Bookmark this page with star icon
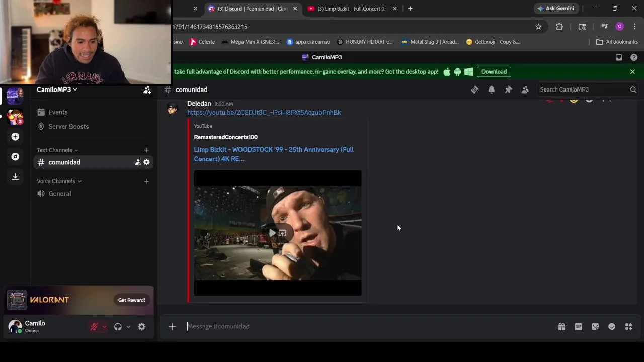This screenshot has width=644, height=362. click(x=538, y=27)
